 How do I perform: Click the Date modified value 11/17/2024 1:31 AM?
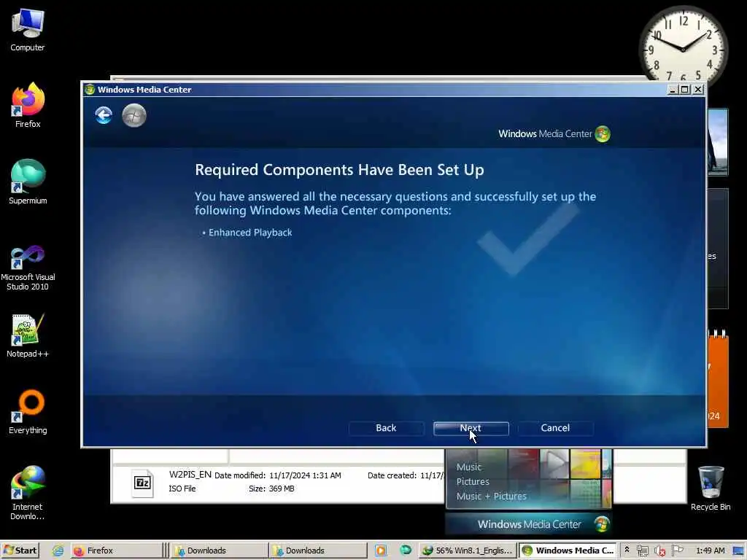[305, 475]
